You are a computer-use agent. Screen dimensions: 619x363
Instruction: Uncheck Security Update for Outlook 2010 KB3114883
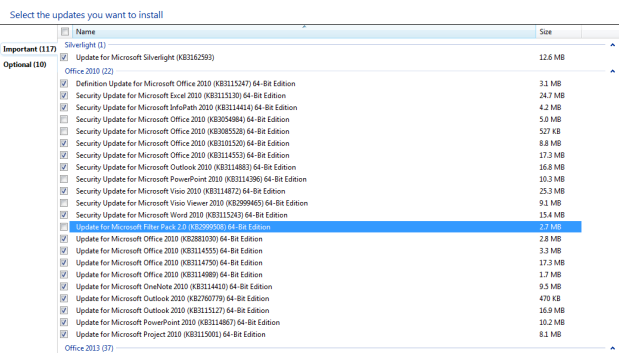coord(64,167)
